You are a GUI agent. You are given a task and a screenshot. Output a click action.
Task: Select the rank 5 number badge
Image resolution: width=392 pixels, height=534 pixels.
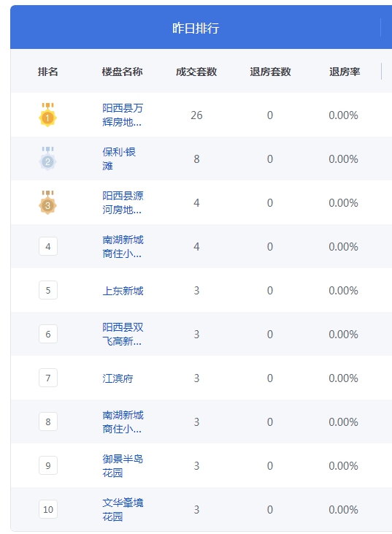(48, 290)
